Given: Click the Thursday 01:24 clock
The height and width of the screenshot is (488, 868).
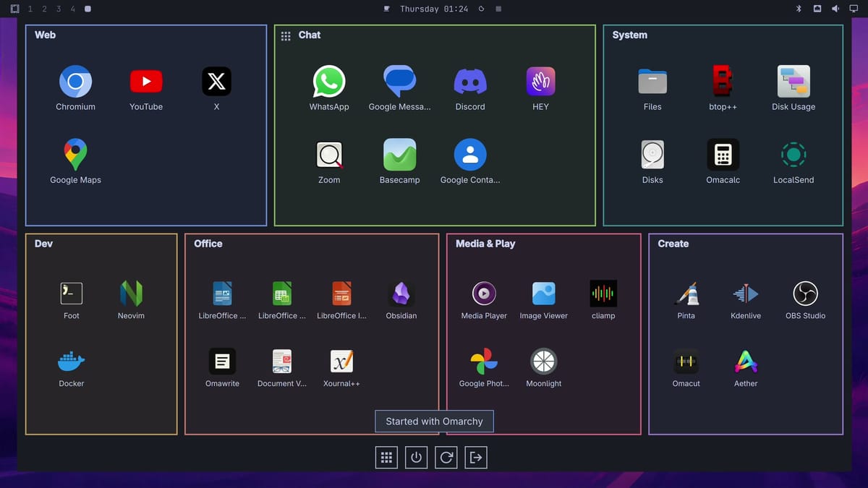Looking at the screenshot, I should [434, 9].
